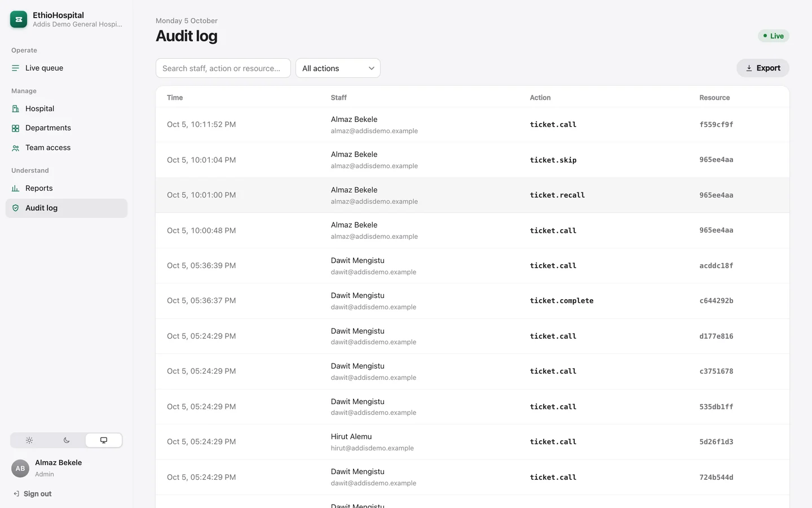Image resolution: width=812 pixels, height=508 pixels.
Task: Select Audit log in sidebar
Action: 67,208
